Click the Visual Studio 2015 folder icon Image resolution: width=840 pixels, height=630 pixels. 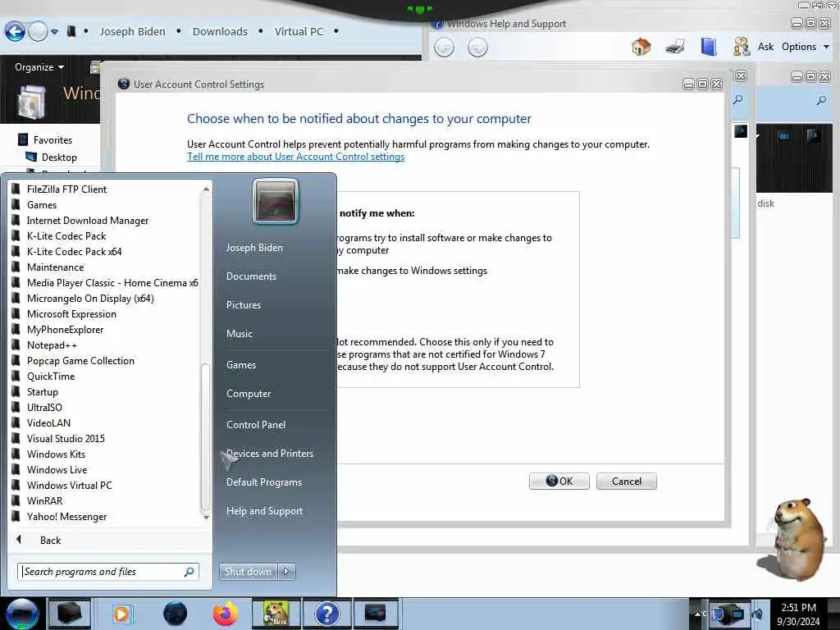point(16,438)
